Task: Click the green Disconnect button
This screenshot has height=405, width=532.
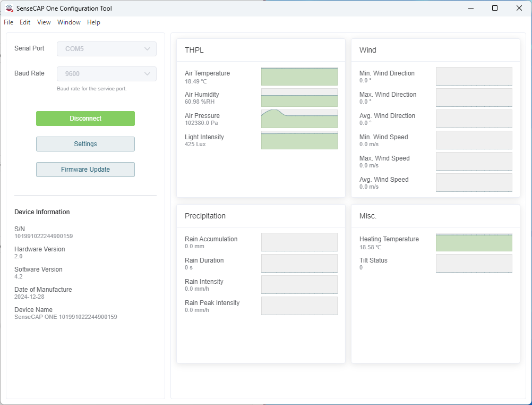Action: point(85,119)
